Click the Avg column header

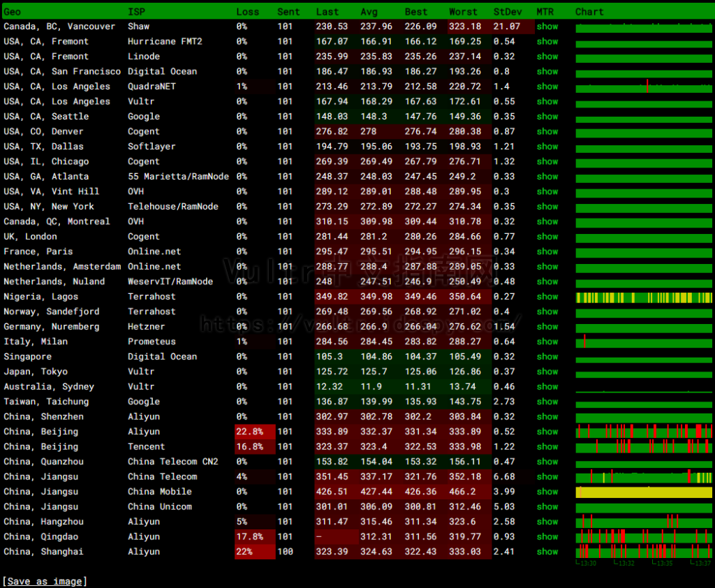369,12
